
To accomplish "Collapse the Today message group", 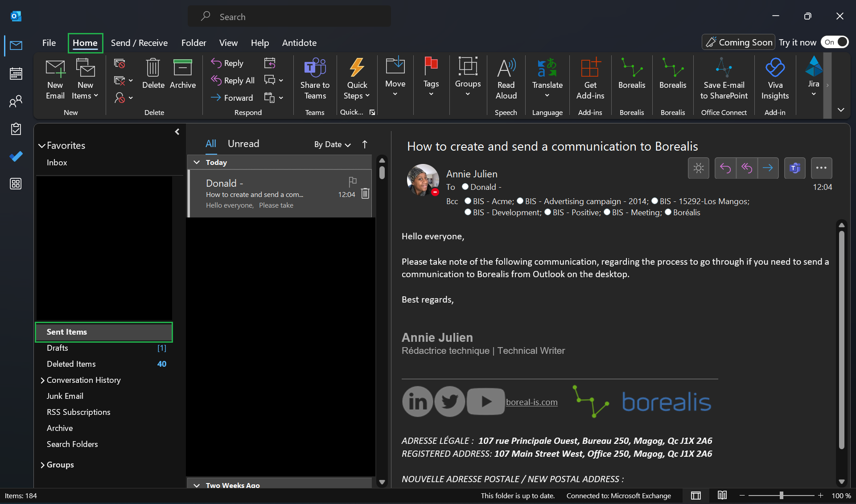I will 197,162.
